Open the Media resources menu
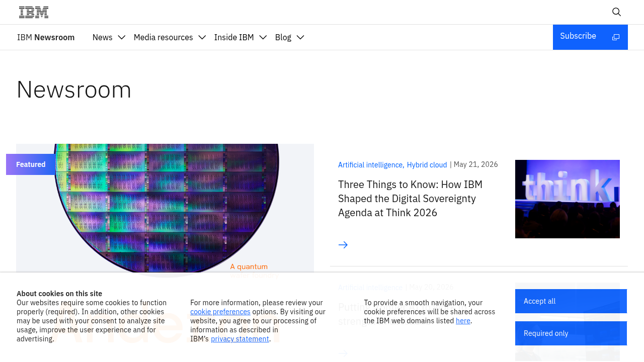This screenshot has height=362, width=644. click(164, 37)
